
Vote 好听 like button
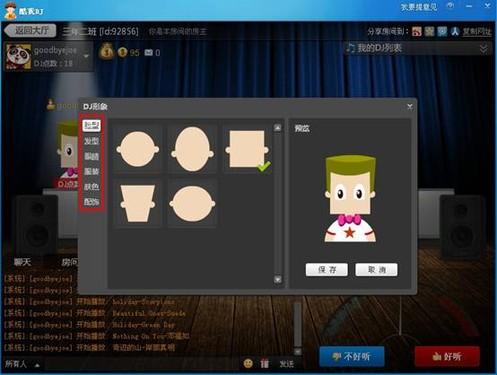447,357
